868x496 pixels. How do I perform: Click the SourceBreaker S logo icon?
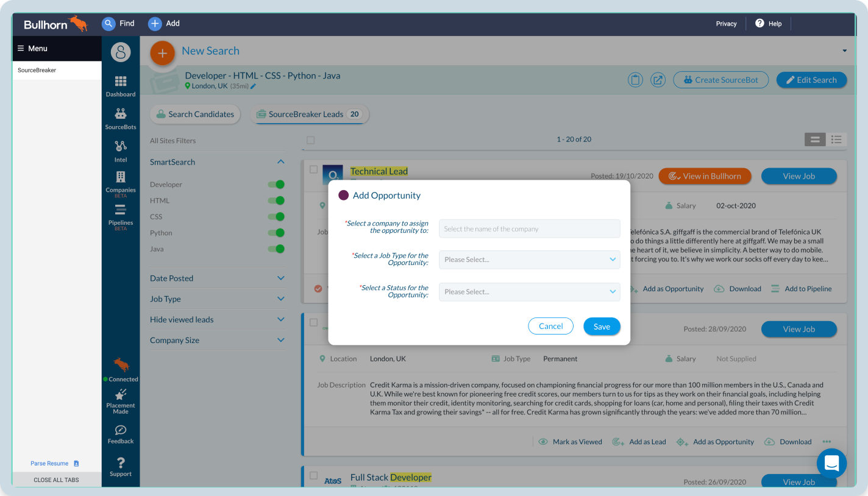click(121, 52)
